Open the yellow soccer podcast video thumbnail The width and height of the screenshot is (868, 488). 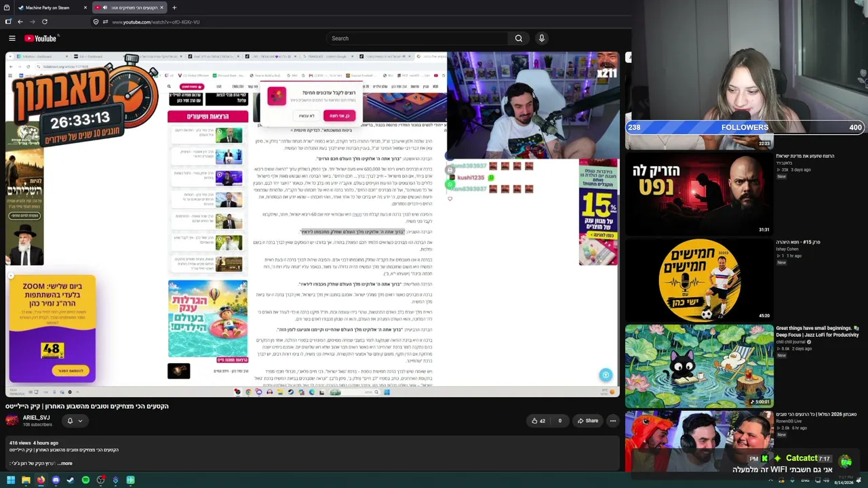click(698, 279)
